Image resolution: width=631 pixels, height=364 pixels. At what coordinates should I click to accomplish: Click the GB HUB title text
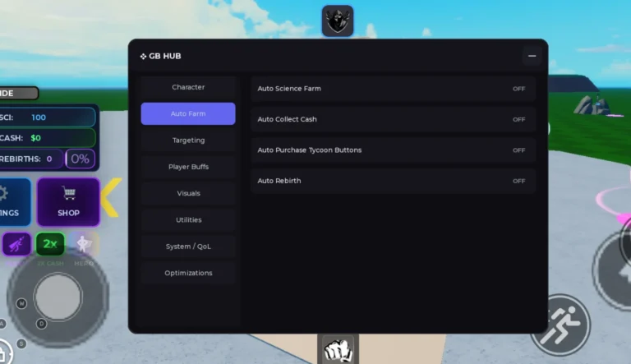click(165, 56)
